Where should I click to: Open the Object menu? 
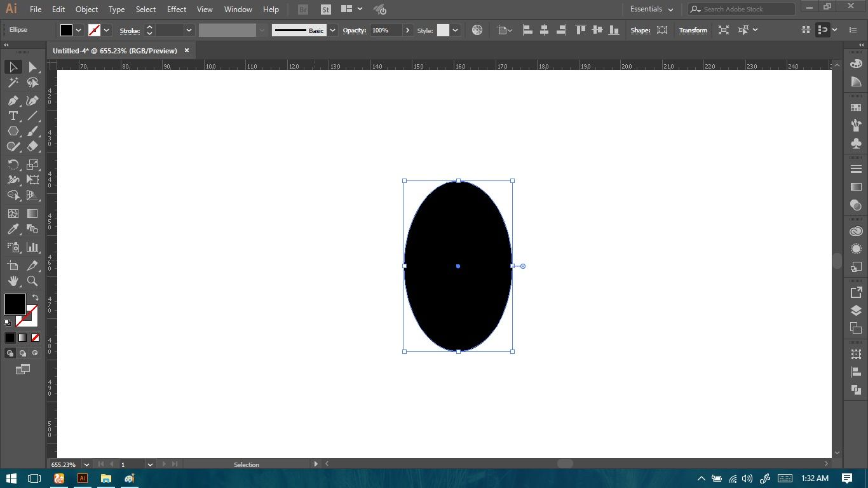86,10
